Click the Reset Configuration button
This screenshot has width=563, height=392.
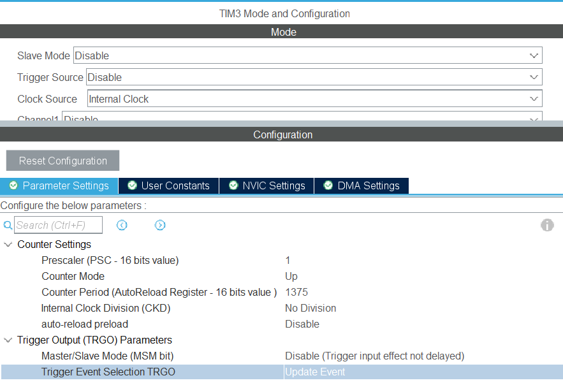[x=63, y=161]
